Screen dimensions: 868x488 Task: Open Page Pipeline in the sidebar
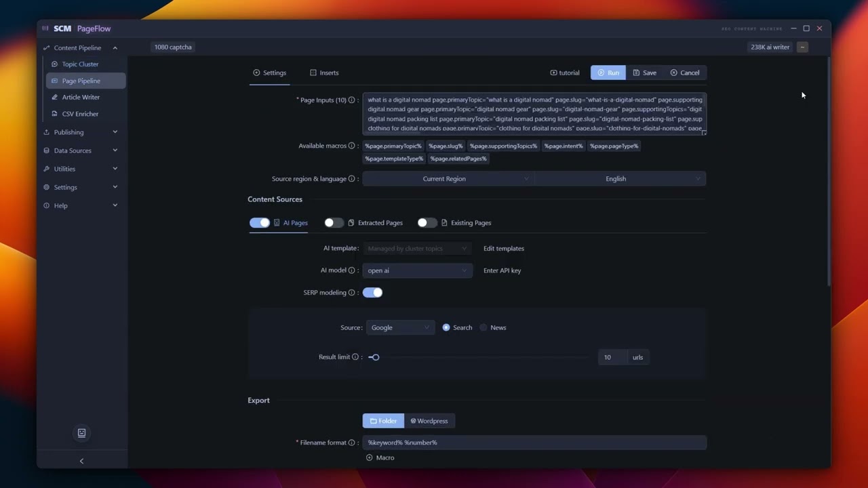[81, 81]
